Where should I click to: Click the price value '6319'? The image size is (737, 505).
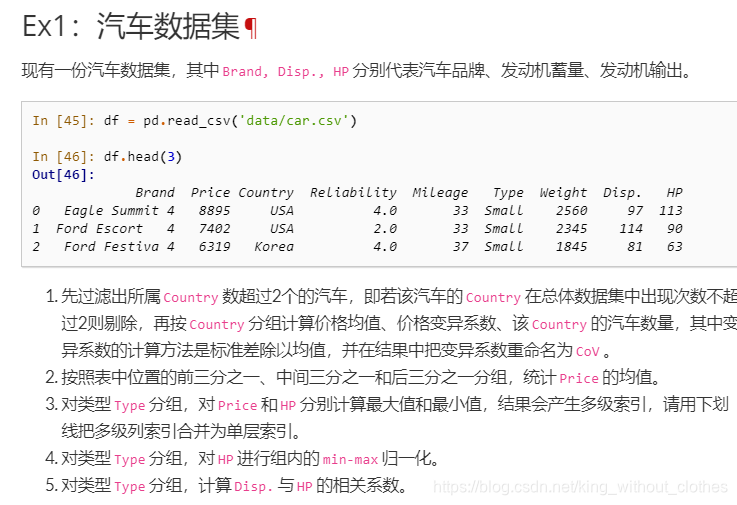pyautogui.click(x=214, y=246)
